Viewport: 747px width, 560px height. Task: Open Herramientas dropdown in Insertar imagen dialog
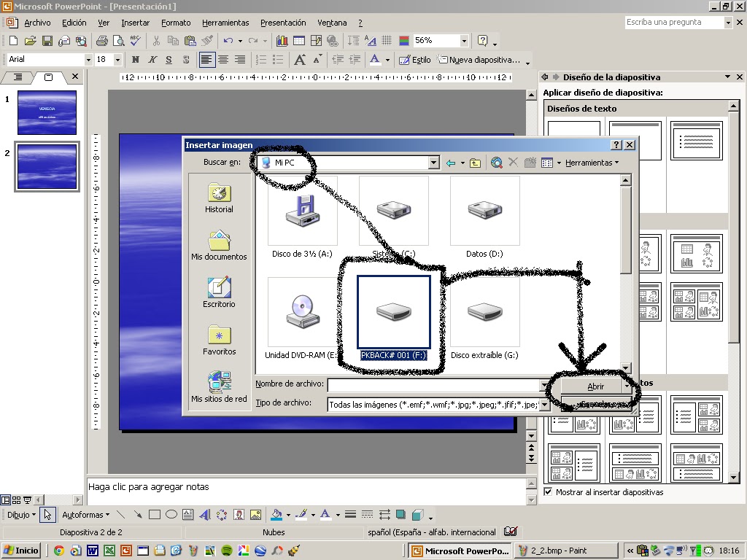[x=592, y=163]
